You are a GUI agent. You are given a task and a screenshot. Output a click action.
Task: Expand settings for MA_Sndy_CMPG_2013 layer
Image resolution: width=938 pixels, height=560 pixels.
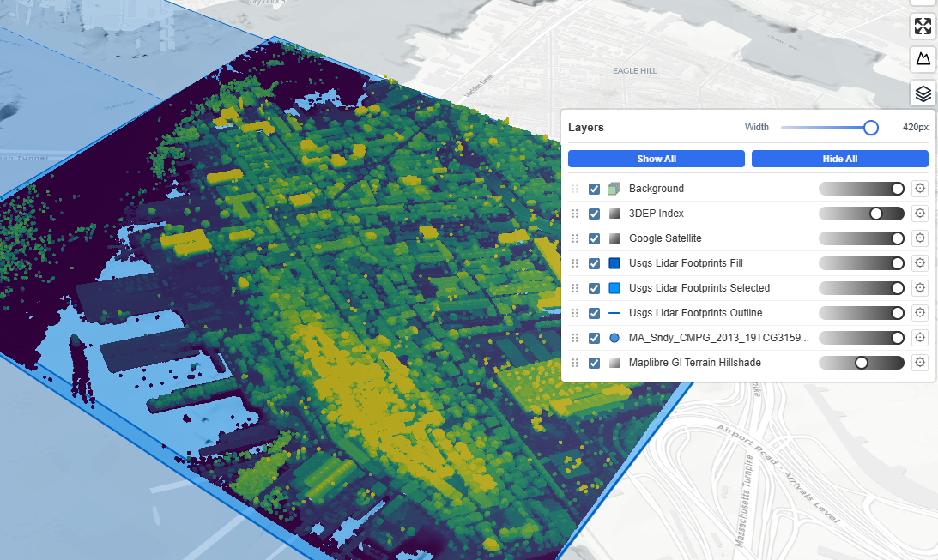click(920, 338)
